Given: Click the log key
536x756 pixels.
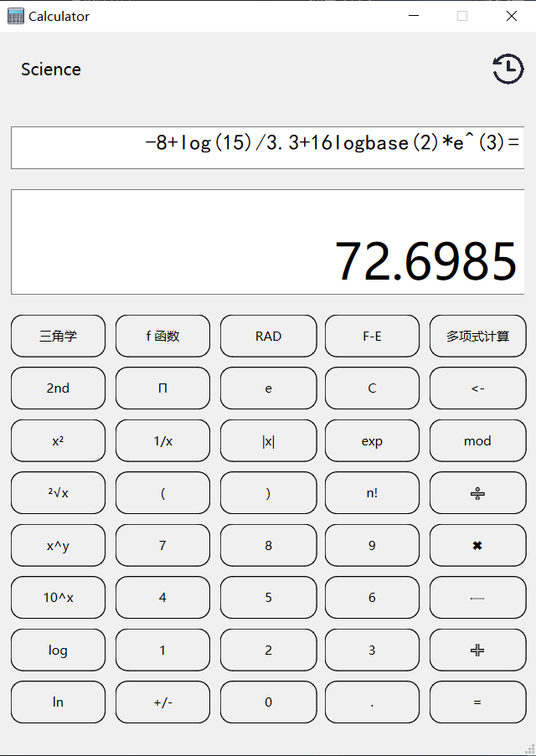Looking at the screenshot, I should pos(58,650).
